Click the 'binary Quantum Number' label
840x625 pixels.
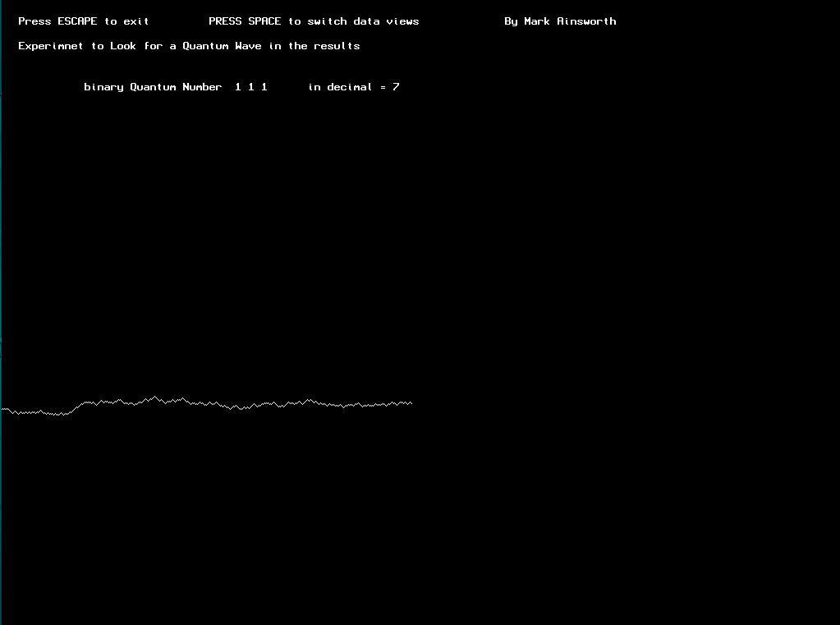153,87
